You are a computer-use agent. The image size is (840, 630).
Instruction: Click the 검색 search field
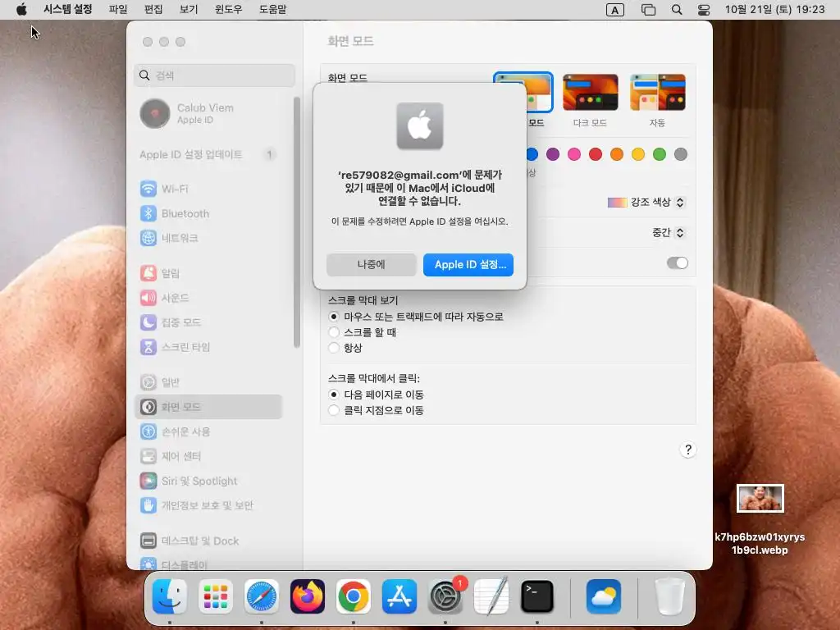214,75
